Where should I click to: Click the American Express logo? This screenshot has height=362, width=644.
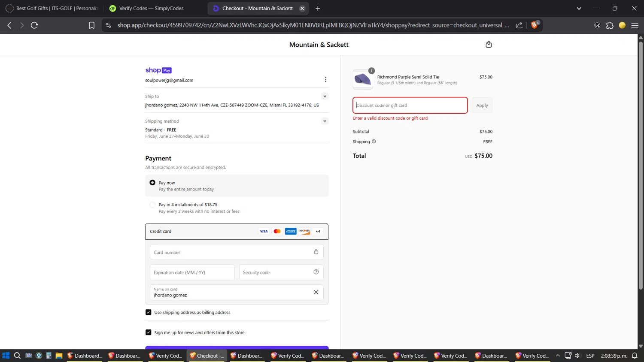pyautogui.click(x=291, y=231)
